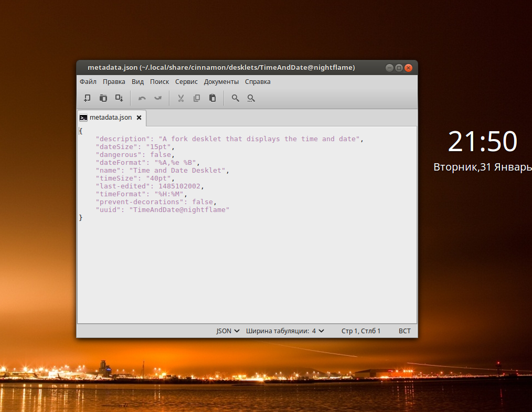Image resolution: width=532 pixels, height=412 pixels.
Task: Click the Paste clipboard icon
Action: [212, 98]
